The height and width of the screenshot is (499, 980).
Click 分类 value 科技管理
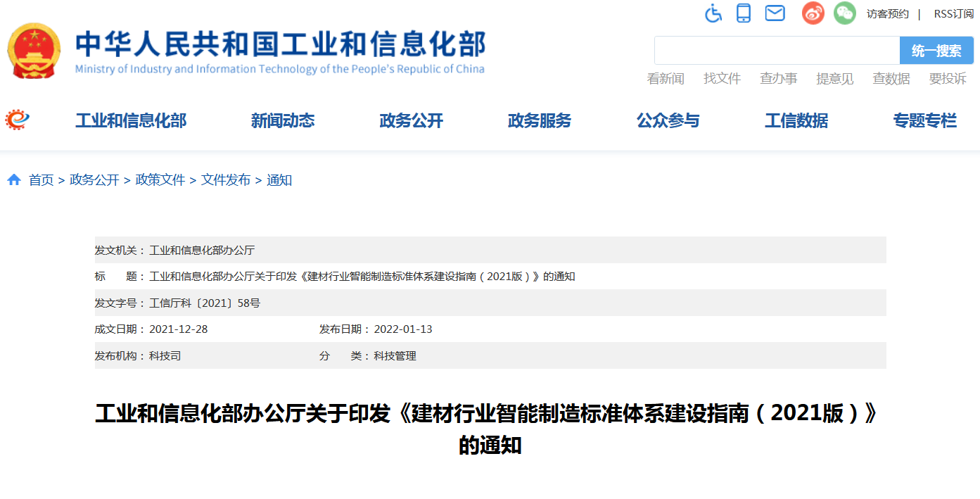(x=395, y=356)
